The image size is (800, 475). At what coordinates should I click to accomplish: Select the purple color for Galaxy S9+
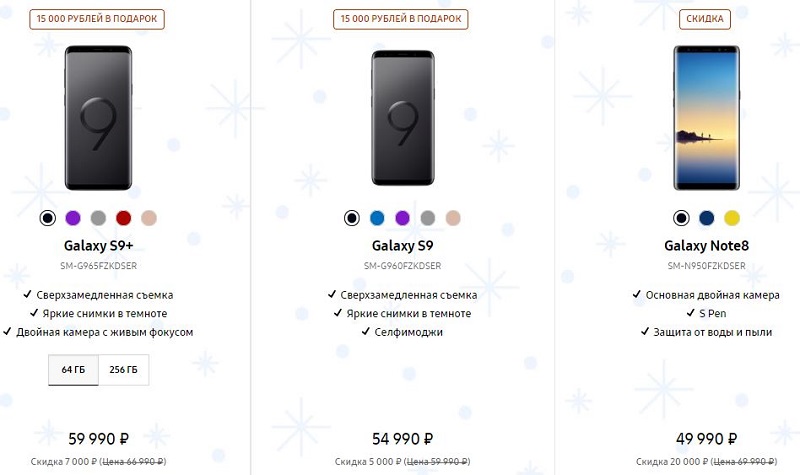pos(72,217)
